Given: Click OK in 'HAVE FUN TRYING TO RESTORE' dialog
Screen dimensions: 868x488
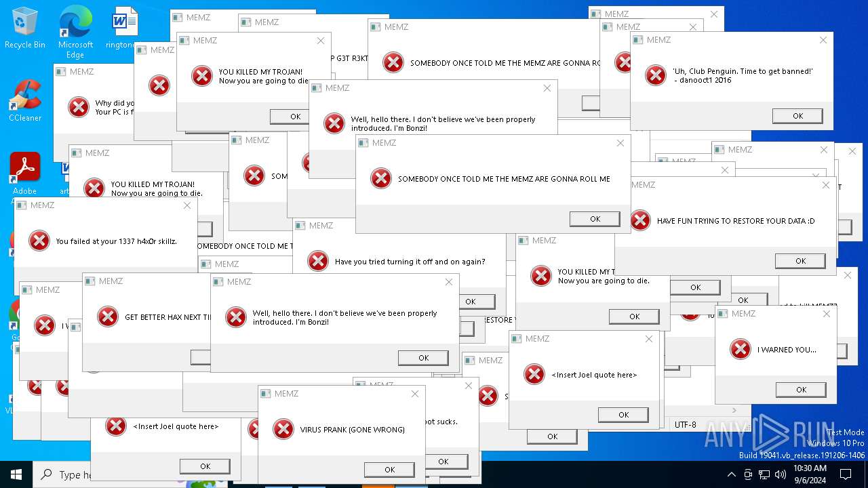Looking at the screenshot, I should (x=800, y=261).
